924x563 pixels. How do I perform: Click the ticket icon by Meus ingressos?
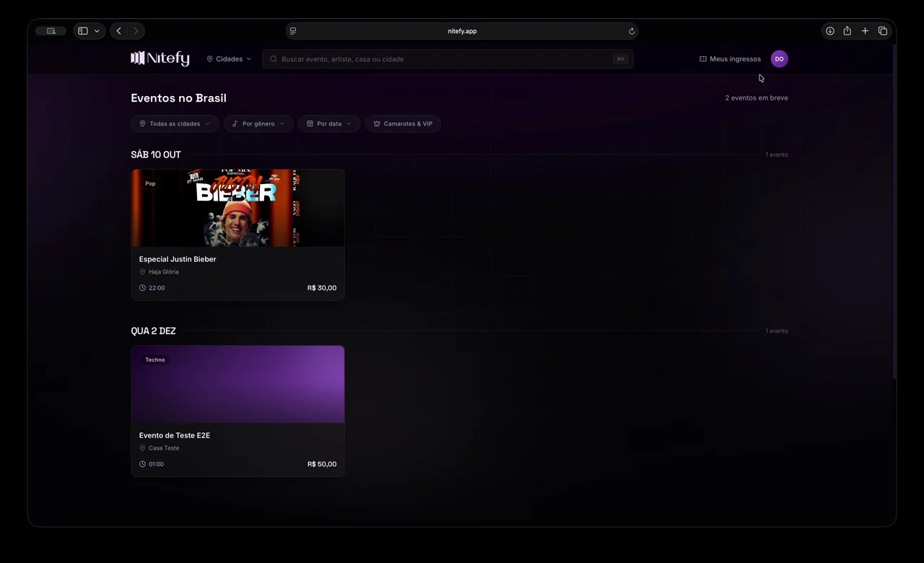click(703, 59)
